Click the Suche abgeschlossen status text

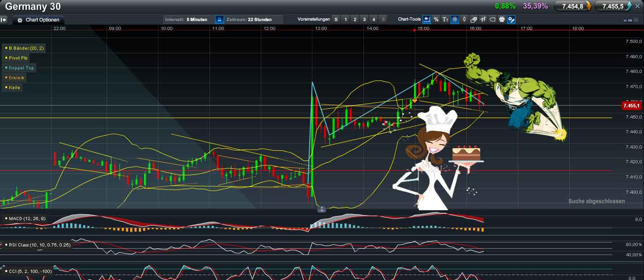597,201
